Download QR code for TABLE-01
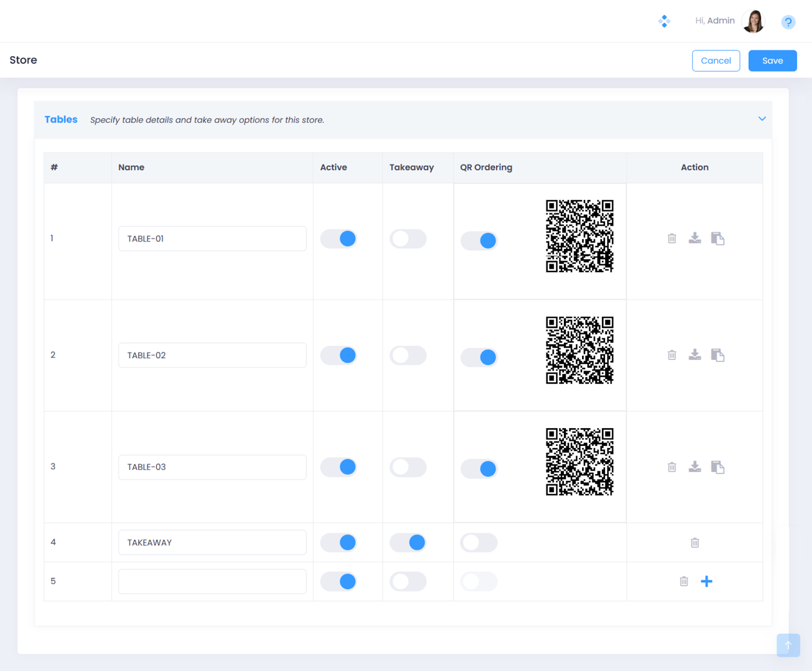This screenshot has width=812, height=671. point(694,238)
